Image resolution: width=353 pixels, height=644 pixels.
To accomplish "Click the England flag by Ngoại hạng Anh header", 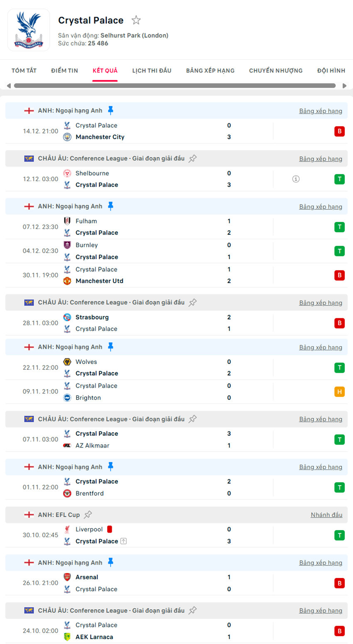I will point(29,111).
